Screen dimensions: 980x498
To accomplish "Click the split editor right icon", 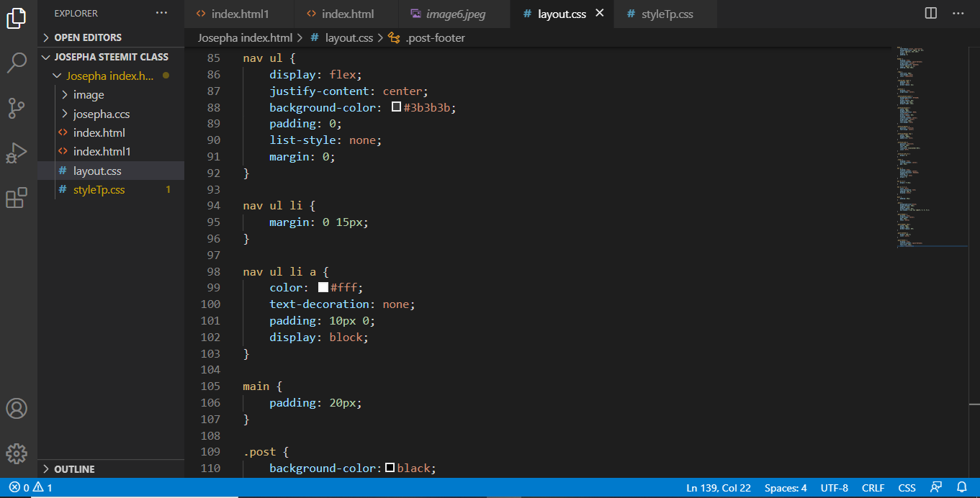I will (x=931, y=14).
